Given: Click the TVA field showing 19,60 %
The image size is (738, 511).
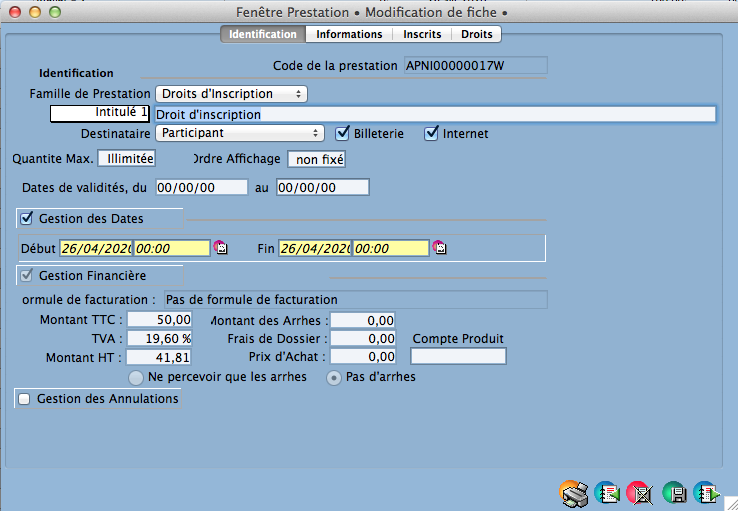Looking at the screenshot, I should tap(160, 338).
